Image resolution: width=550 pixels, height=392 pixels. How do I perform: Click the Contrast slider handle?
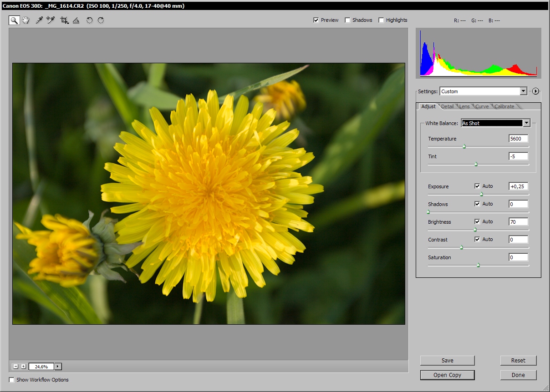coord(461,247)
